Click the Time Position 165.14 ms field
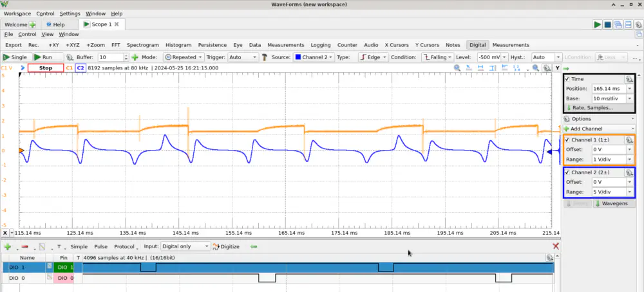The image size is (644, 292). (x=609, y=89)
